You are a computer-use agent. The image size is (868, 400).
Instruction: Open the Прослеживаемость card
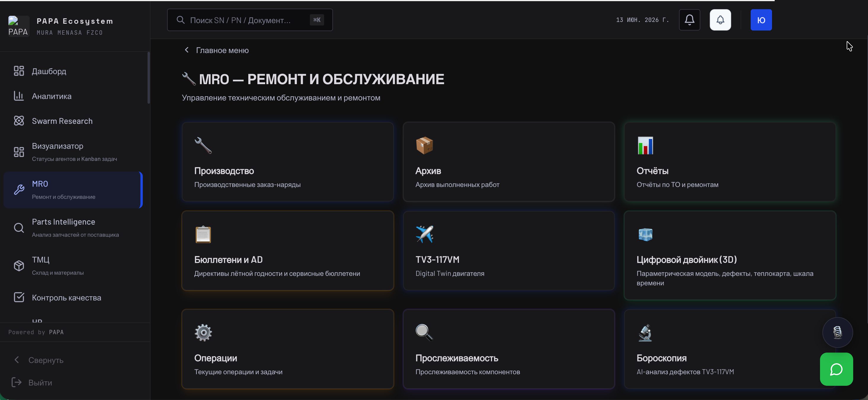509,349
